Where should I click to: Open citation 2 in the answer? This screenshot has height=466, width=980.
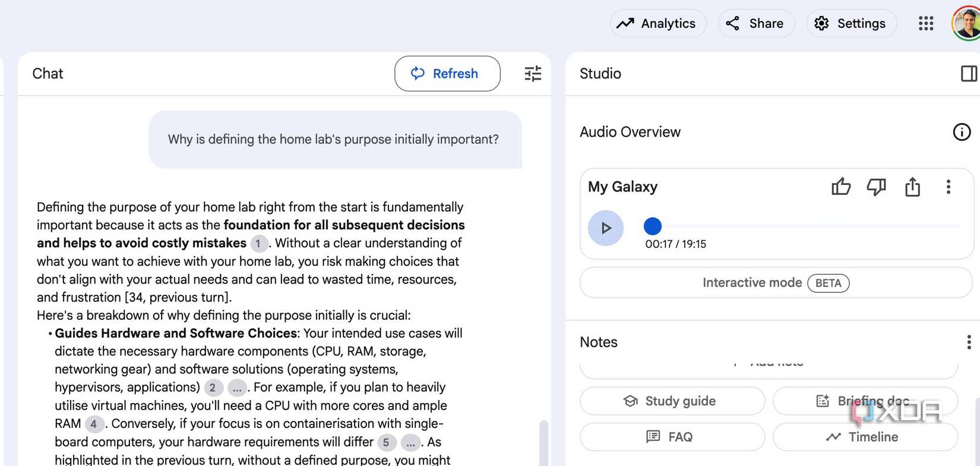(x=213, y=388)
